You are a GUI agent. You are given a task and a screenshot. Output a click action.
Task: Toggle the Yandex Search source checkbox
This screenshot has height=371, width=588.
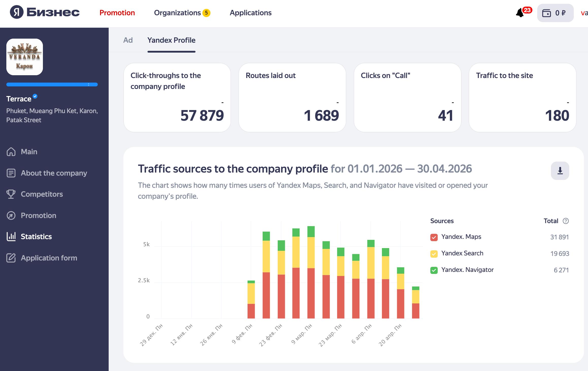click(x=434, y=254)
